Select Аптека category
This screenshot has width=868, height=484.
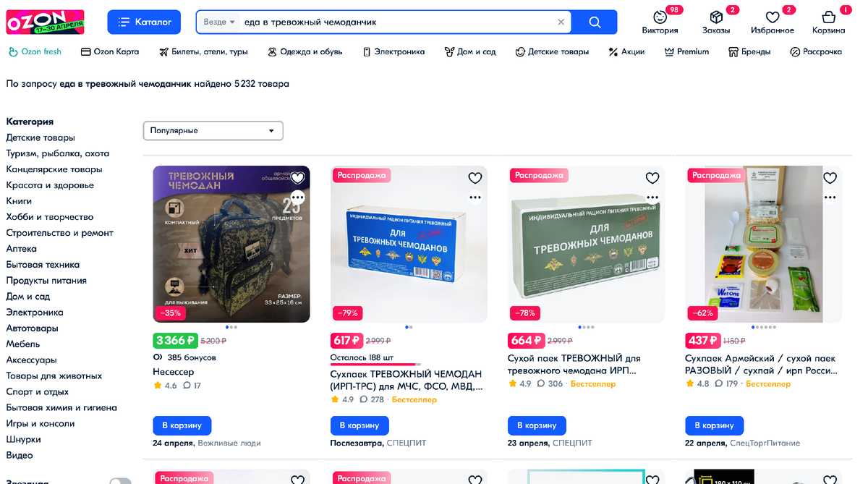[22, 249]
